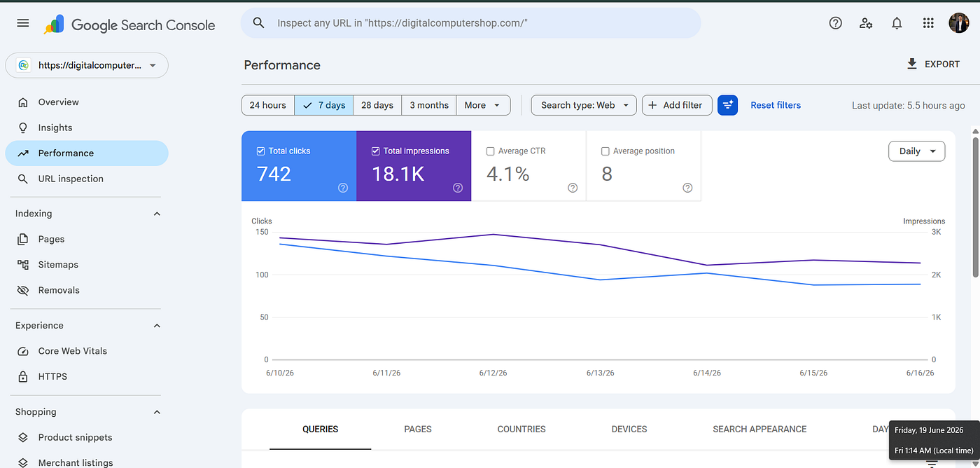Screen dimensions: 980x468
Task: Collapse the Shopping section
Action: tap(157, 412)
